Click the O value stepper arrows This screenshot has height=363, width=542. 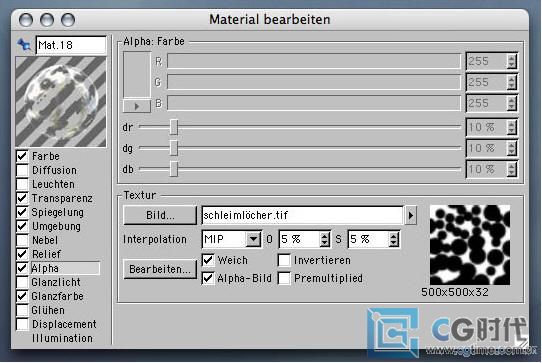pyautogui.click(x=325, y=239)
